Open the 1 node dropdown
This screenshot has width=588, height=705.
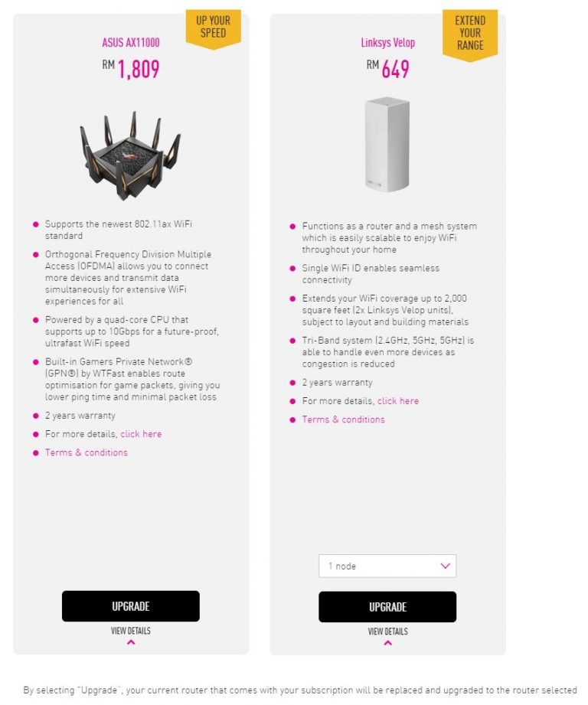tap(387, 566)
